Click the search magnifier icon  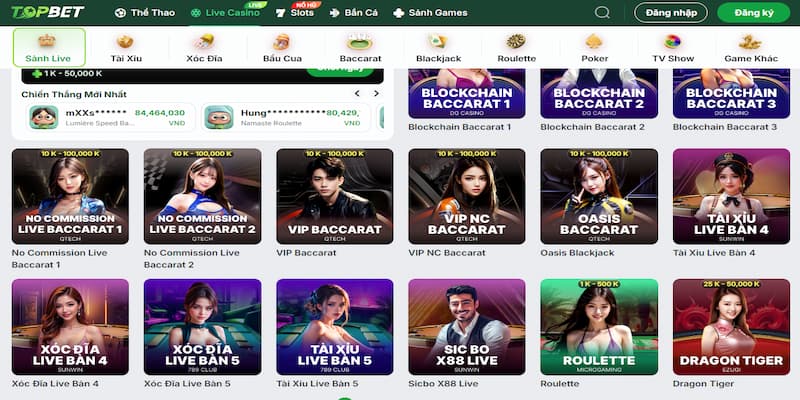tap(602, 12)
